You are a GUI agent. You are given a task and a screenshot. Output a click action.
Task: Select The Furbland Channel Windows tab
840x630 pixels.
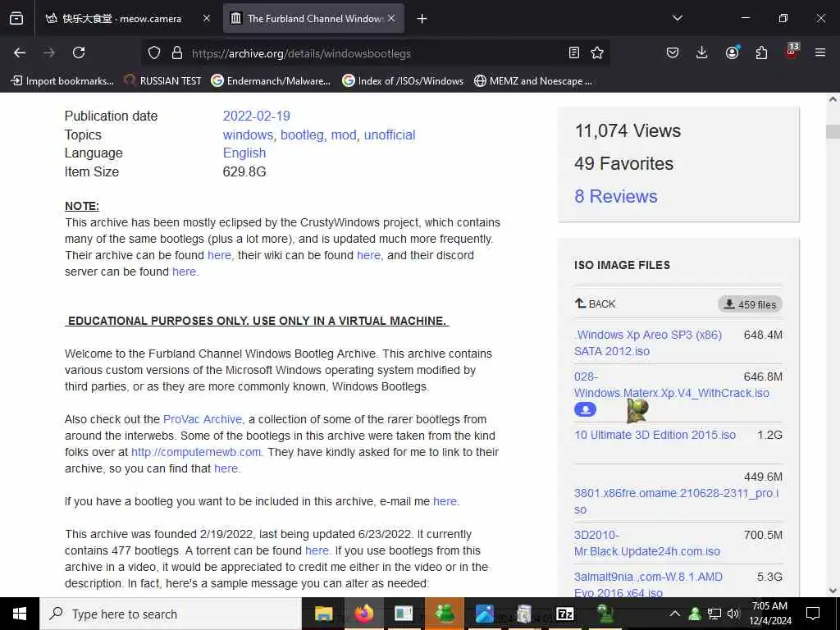pos(314,18)
